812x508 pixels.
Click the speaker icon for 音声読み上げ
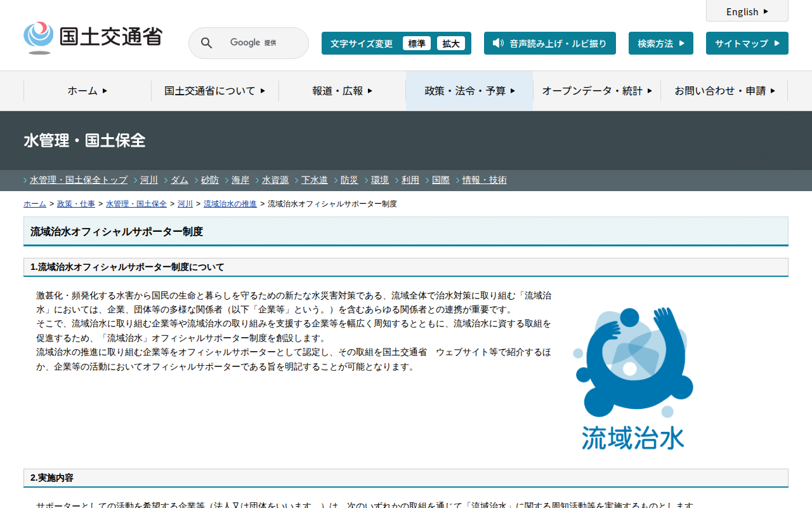pos(498,43)
